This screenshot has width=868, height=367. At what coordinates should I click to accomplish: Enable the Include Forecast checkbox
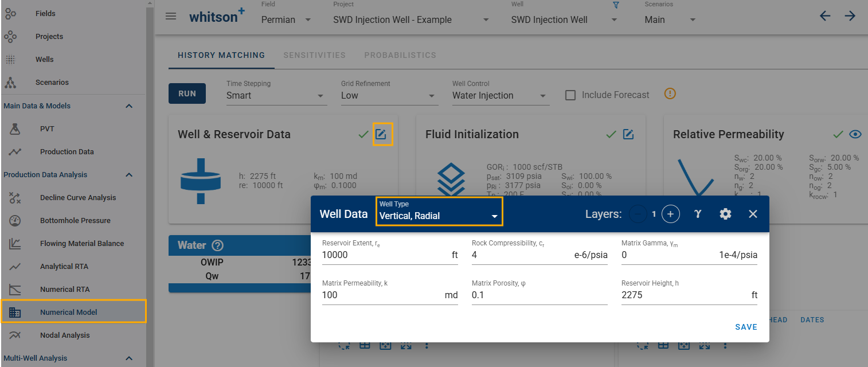point(570,95)
